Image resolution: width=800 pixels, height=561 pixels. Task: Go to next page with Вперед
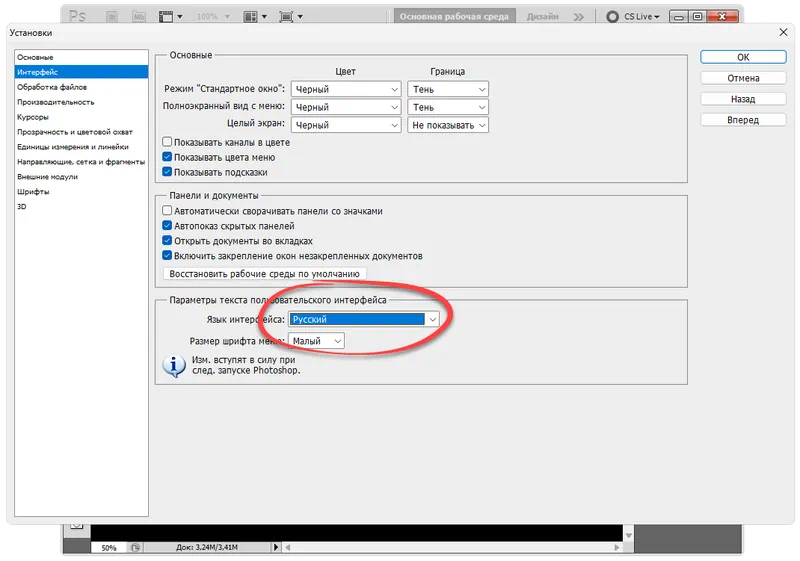[x=743, y=120]
